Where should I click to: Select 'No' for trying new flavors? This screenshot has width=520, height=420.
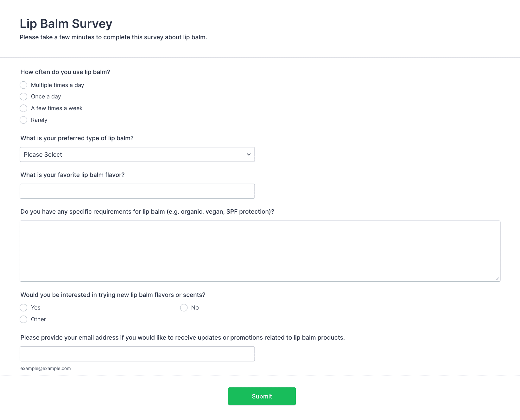pos(184,308)
